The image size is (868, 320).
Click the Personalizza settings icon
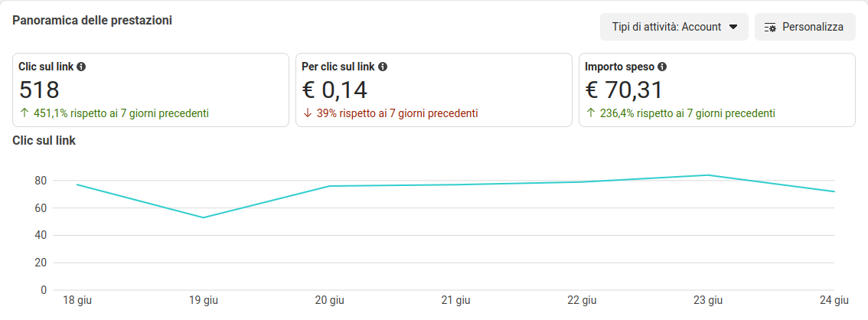(770, 27)
